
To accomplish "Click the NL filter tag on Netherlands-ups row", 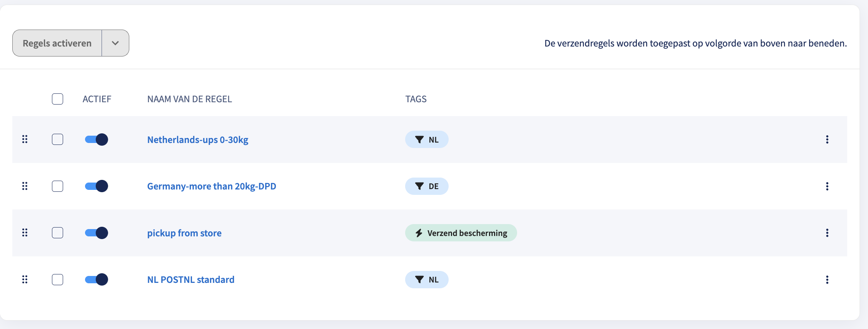I will 427,140.
